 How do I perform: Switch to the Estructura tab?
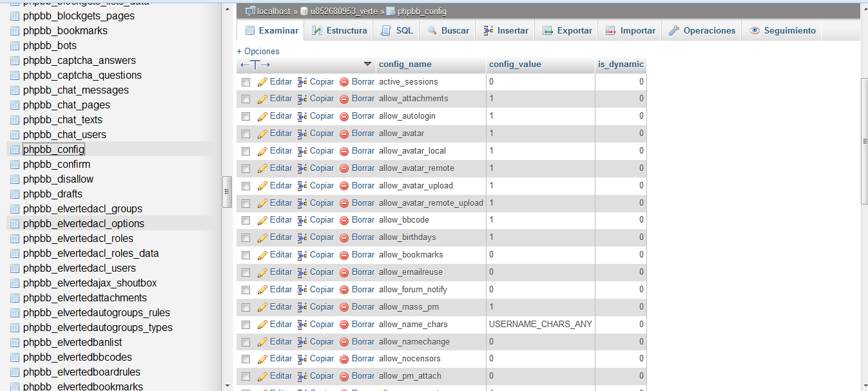coord(339,30)
